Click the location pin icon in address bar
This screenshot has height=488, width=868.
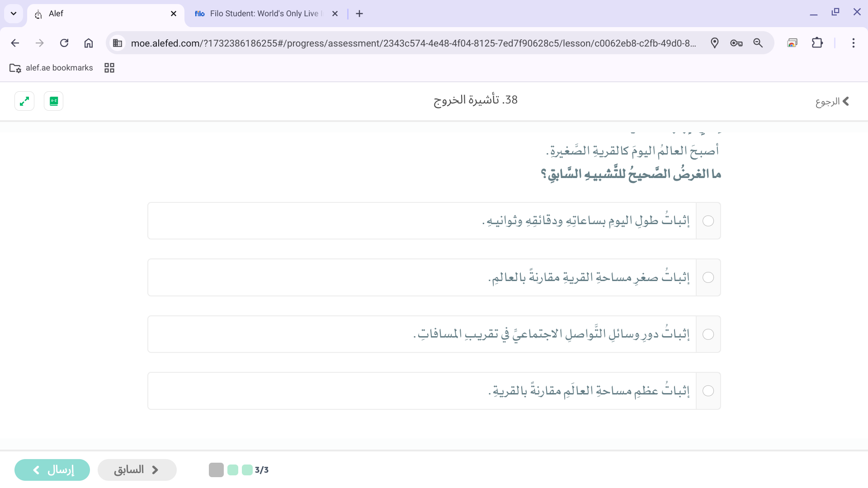(714, 43)
